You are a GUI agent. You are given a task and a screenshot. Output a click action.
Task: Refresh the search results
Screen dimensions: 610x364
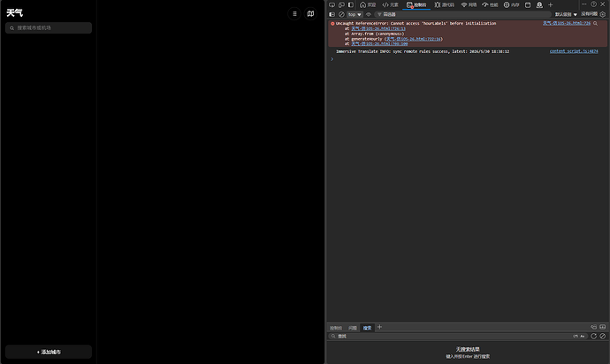[594, 336]
